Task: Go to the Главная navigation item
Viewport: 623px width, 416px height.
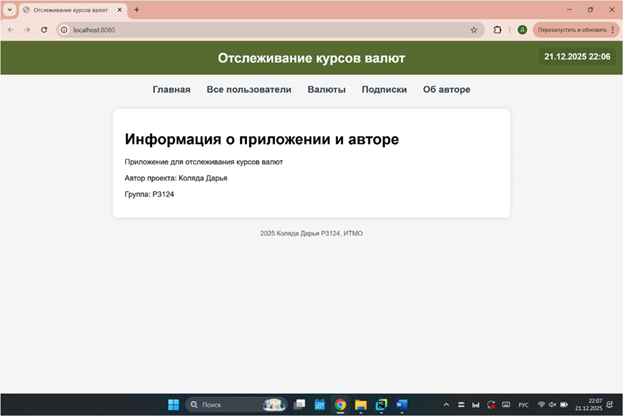Action: [x=171, y=90]
